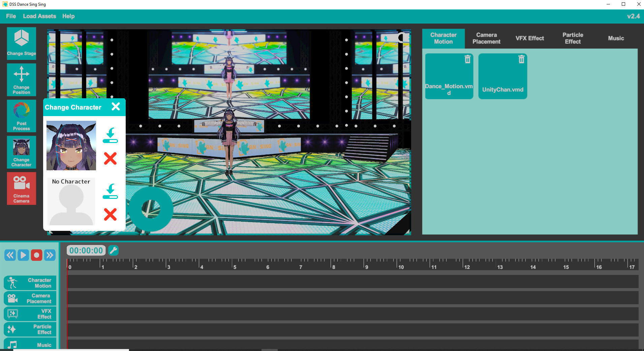The height and width of the screenshot is (351, 644).
Task: Switch to the Camera Placement tab
Action: (486, 38)
